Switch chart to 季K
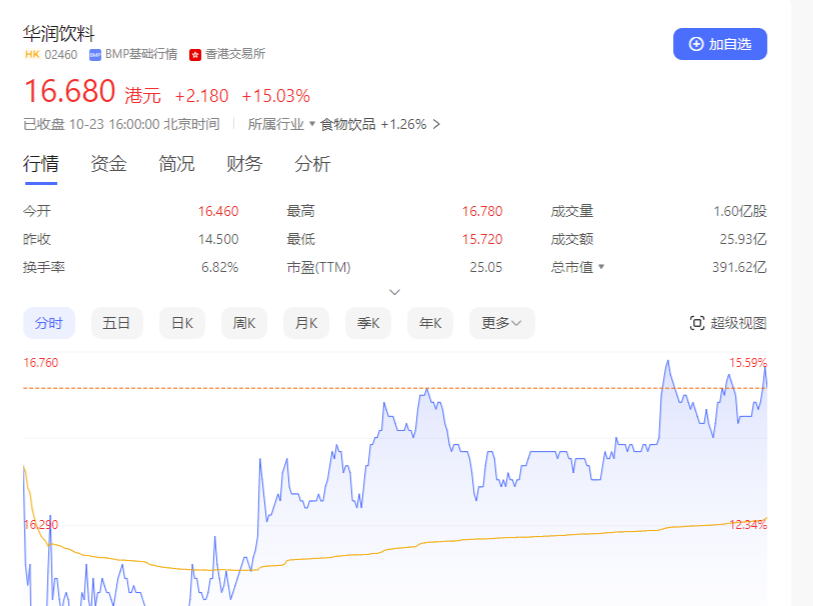Screen dimensions: 813x606 (368, 323)
